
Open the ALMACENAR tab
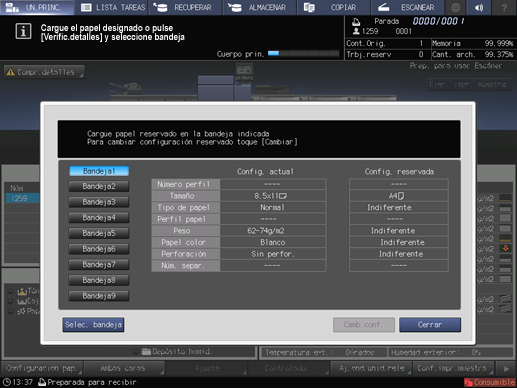tap(259, 7)
